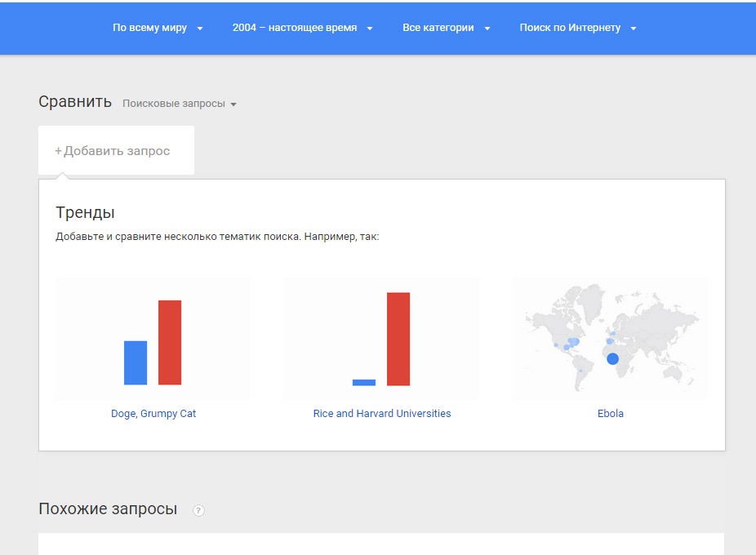756x555 pixels.
Task: Click the '+Добавить запрос' input field
Action: 116,150
